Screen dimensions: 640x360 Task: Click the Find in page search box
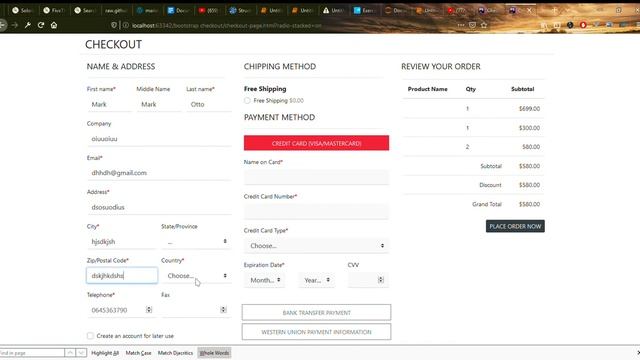click(32, 353)
